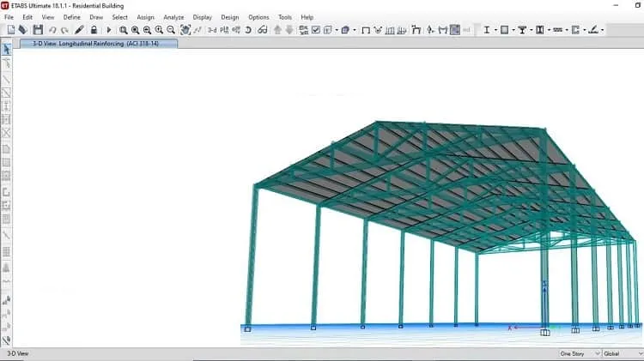Click the Display menu item
Viewport: 644px width, 361px height.
tap(203, 17)
